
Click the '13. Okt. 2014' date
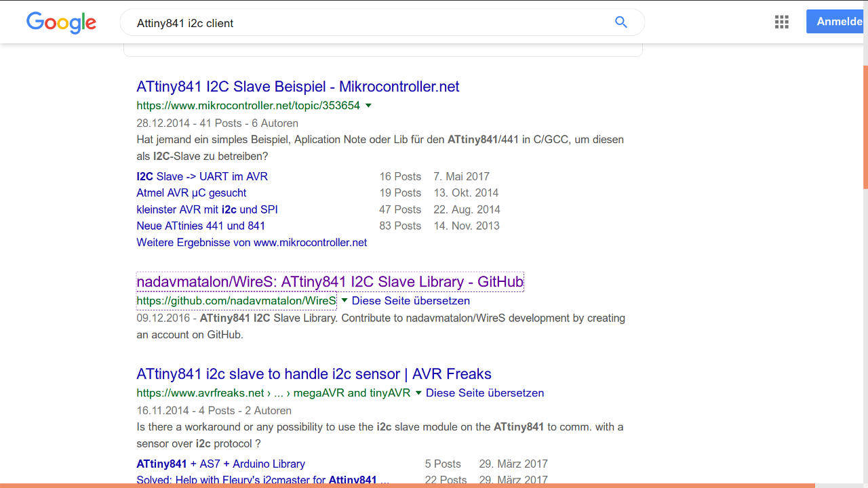click(x=466, y=192)
